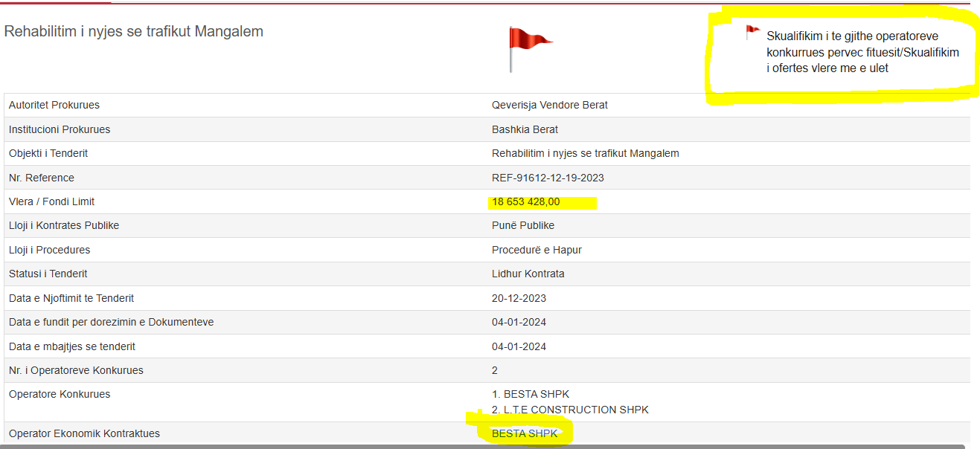Click the Lidhur Kontrata status value
This screenshot has height=449, width=980.
pyautogui.click(x=528, y=274)
